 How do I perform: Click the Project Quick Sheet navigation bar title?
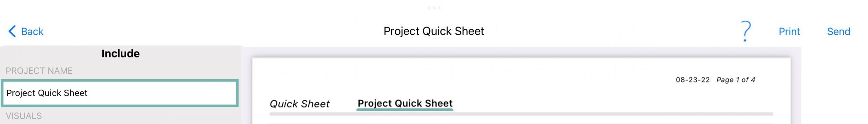point(434,31)
